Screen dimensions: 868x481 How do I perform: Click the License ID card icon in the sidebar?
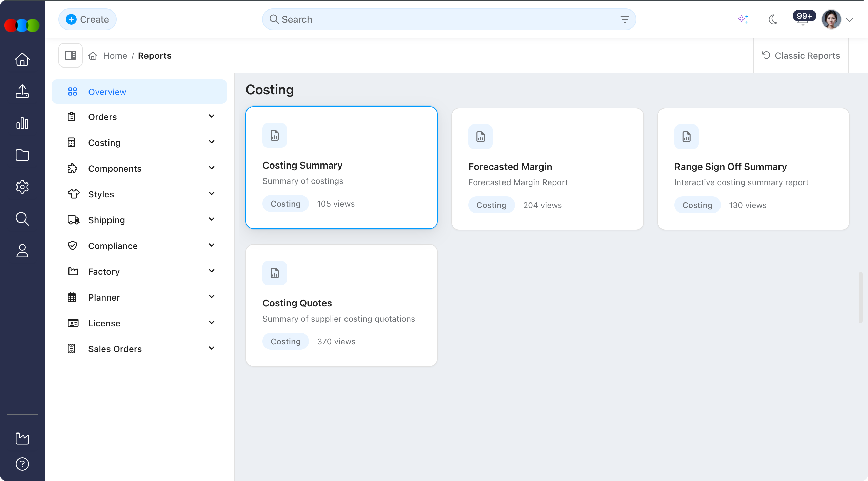73,323
